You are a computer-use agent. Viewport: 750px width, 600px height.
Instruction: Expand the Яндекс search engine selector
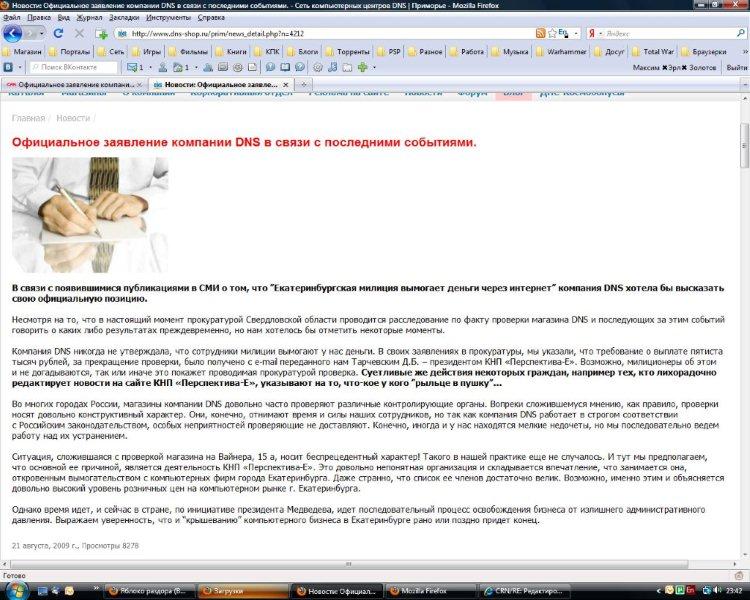click(597, 34)
